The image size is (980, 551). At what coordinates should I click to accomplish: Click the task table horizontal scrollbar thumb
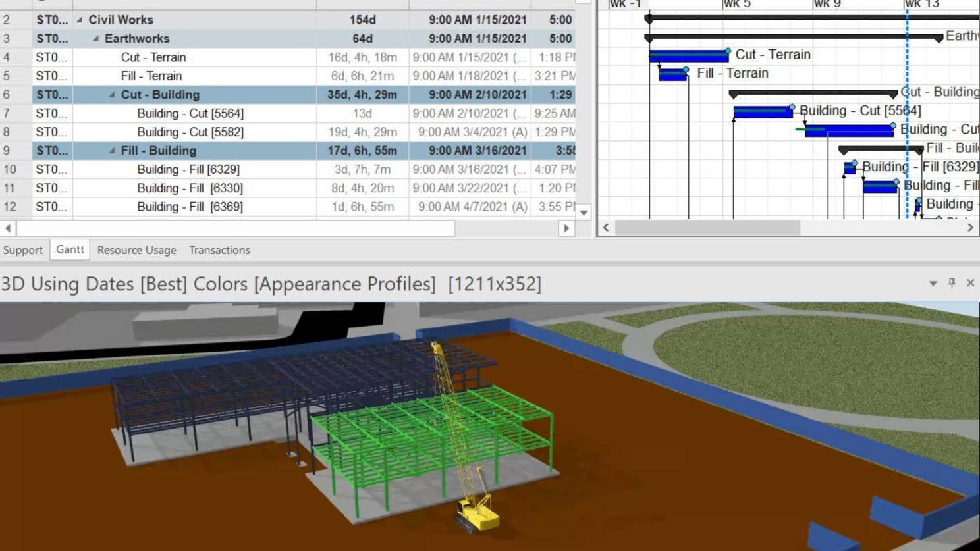click(236, 228)
